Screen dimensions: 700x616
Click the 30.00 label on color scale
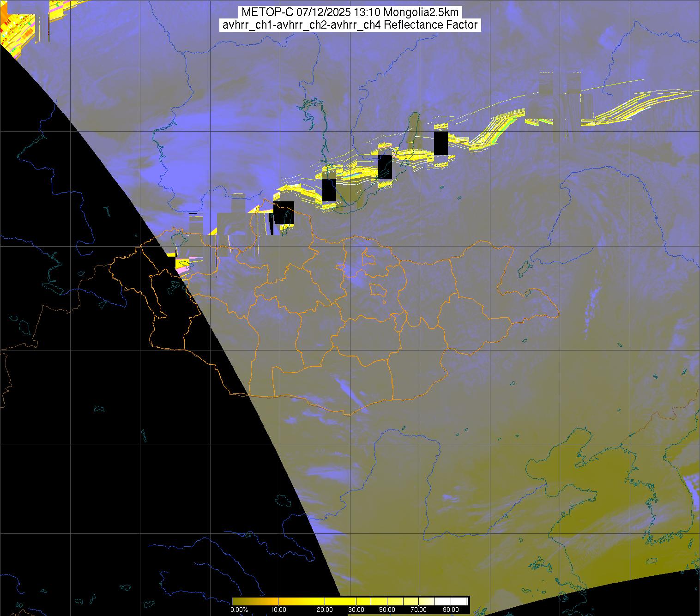click(356, 610)
